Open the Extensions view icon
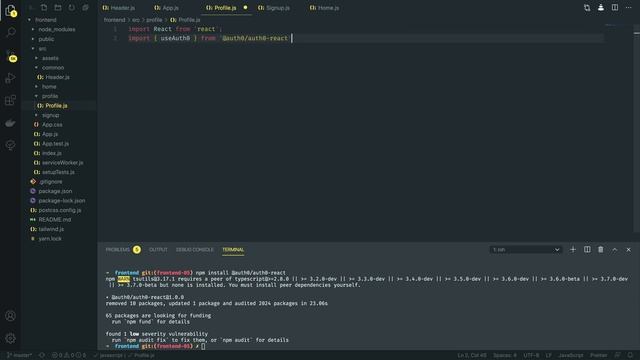The width and height of the screenshot is (640, 360). 11,100
